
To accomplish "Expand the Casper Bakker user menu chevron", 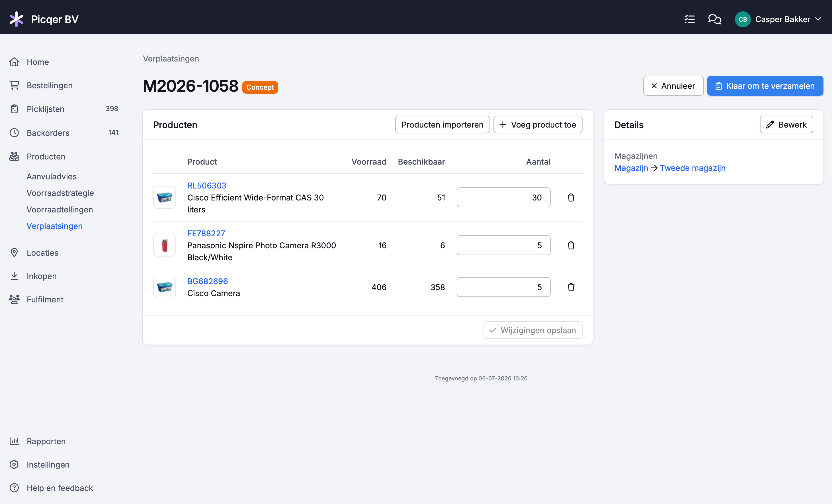I will tap(818, 19).
